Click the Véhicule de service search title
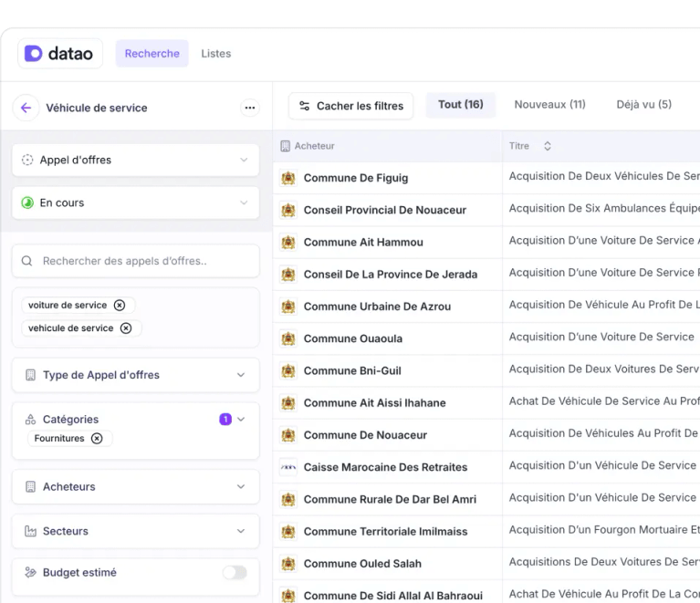 tap(97, 108)
